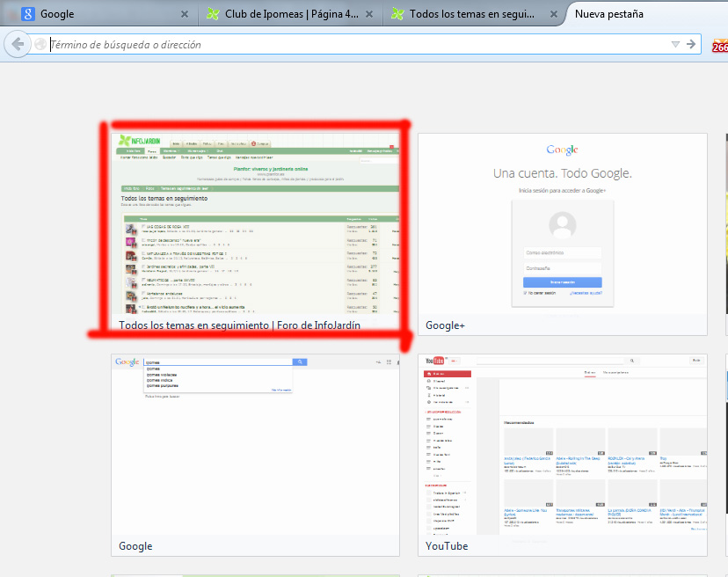The image size is (728, 577).
Task: Click the 'Google+' tile title
Action: pos(445,325)
